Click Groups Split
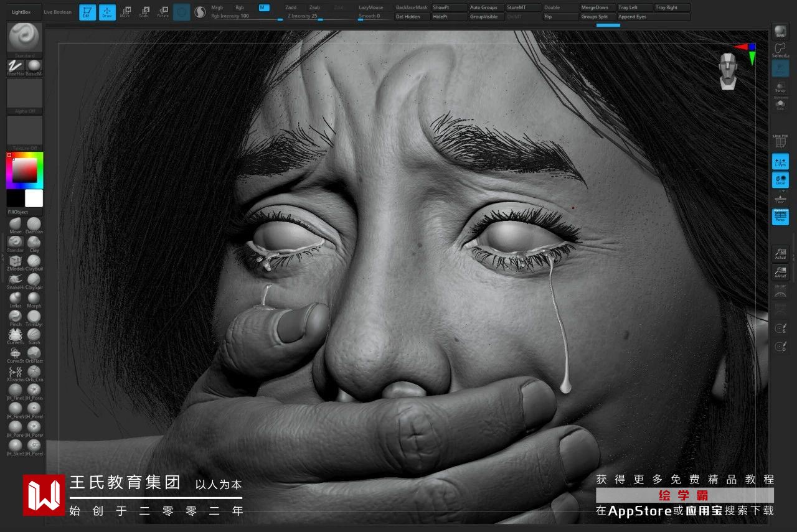The width and height of the screenshot is (797, 532). pyautogui.click(x=598, y=17)
